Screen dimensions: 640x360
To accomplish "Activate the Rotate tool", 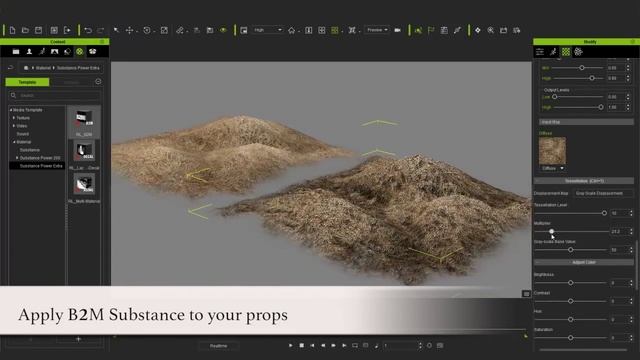I will pyautogui.click(x=147, y=30).
